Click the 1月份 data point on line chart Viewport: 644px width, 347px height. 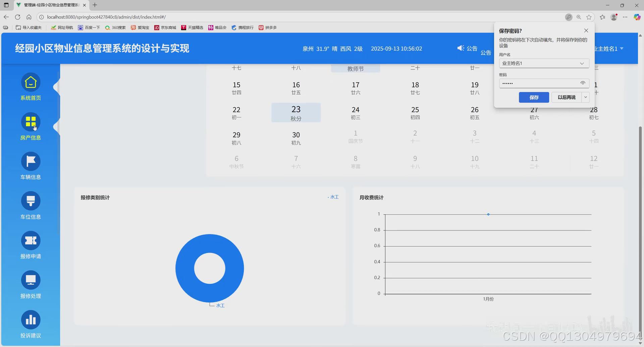click(x=488, y=214)
